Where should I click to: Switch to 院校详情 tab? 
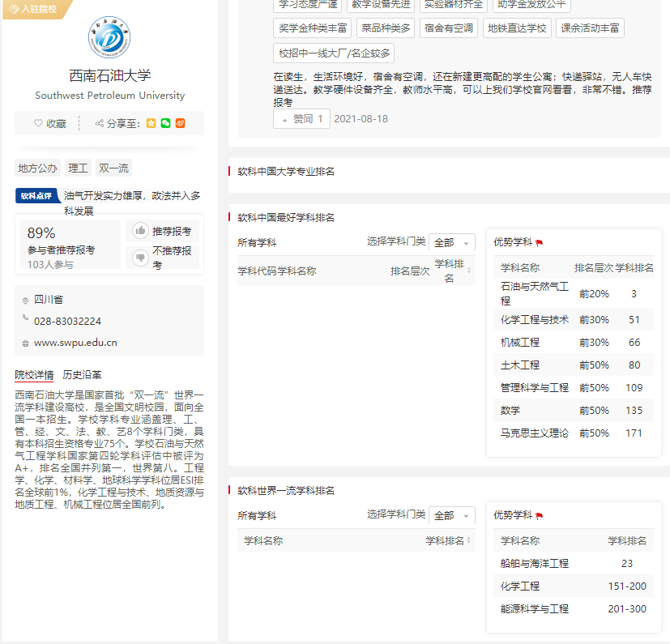click(34, 375)
